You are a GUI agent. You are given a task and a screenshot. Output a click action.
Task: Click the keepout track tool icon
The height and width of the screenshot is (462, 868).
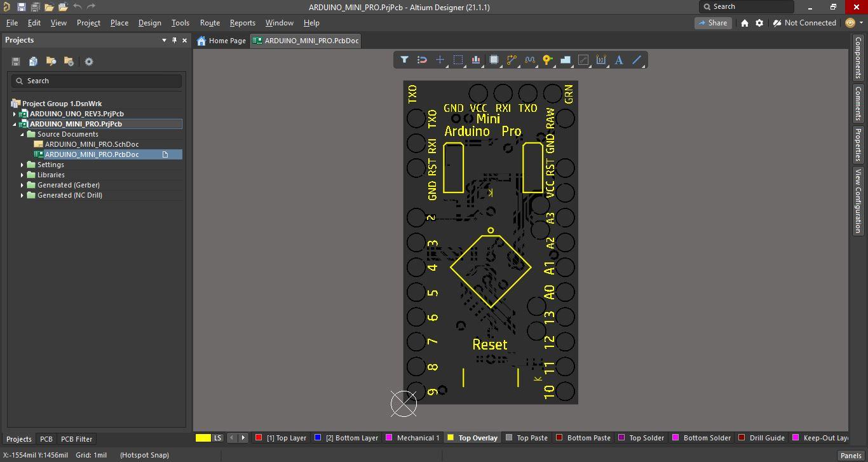point(583,60)
